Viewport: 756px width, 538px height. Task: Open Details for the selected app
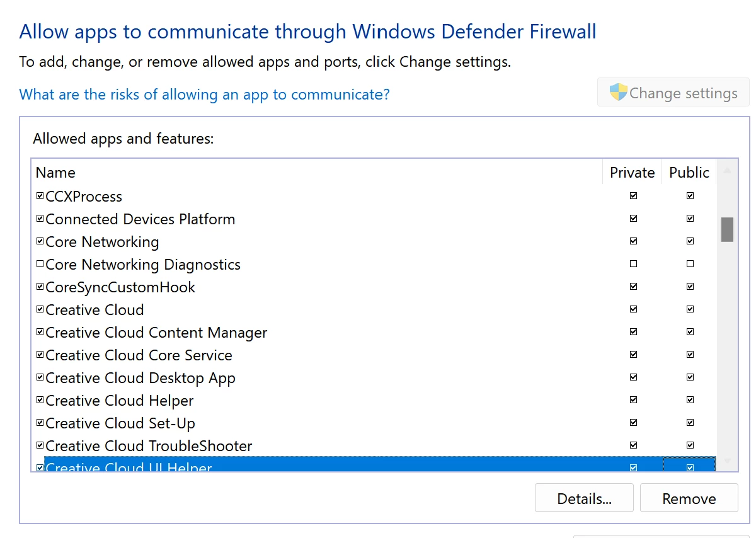pos(584,498)
